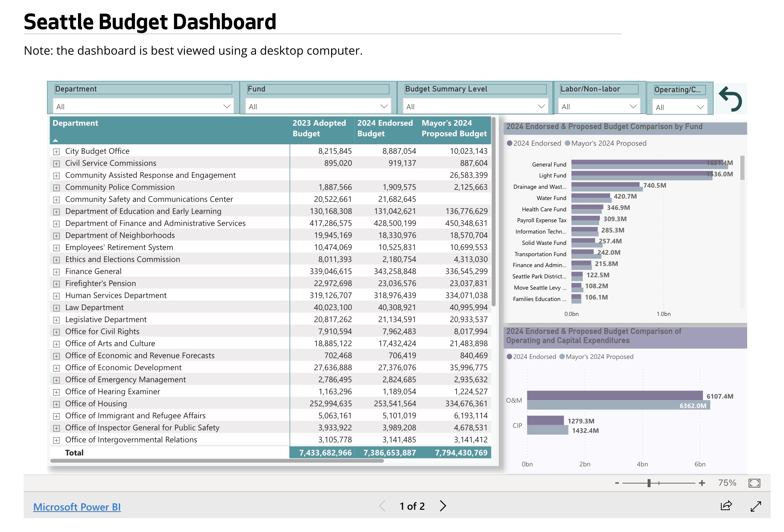This screenshot has height=532, width=784.
Task: Sort by 2023 Adopted Budget column header
Action: click(x=319, y=128)
